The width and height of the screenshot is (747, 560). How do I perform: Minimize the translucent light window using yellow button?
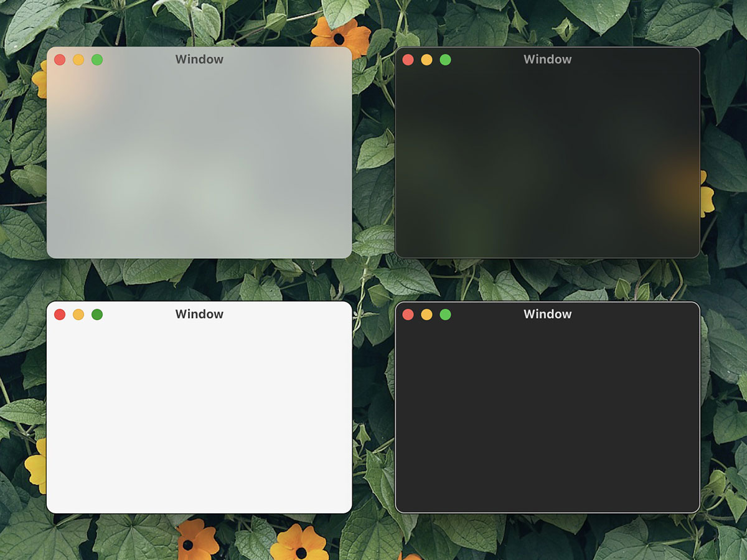coord(78,60)
